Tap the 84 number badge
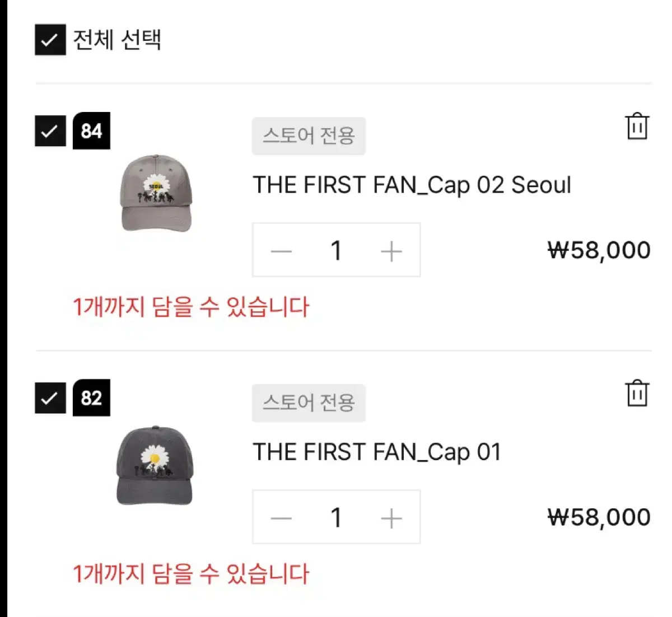This screenshot has height=617, width=672. coord(91,131)
